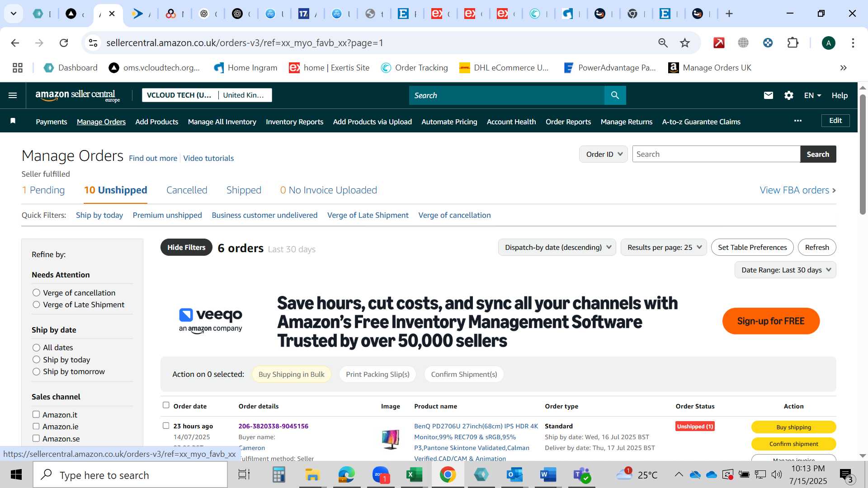The image size is (868, 488).
Task: Click into the Order ID search input field
Action: click(x=716, y=154)
